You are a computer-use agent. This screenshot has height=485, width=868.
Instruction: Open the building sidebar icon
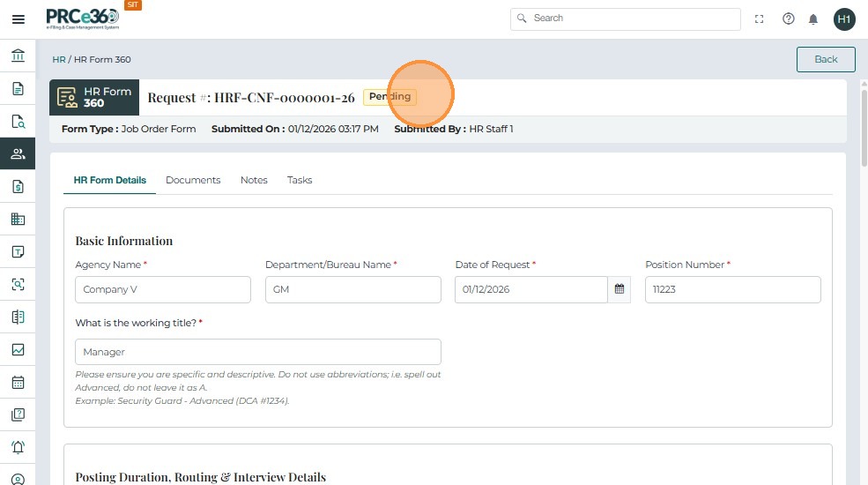(18, 220)
